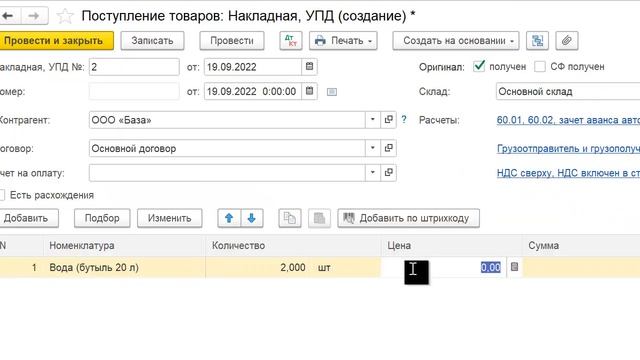Toggle the Оригинал получен checkbox

click(x=479, y=66)
